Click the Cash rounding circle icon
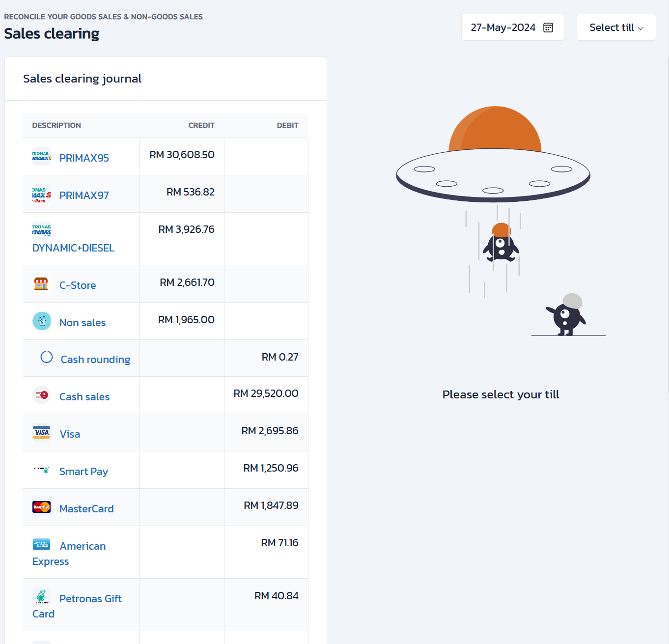 pos(47,357)
